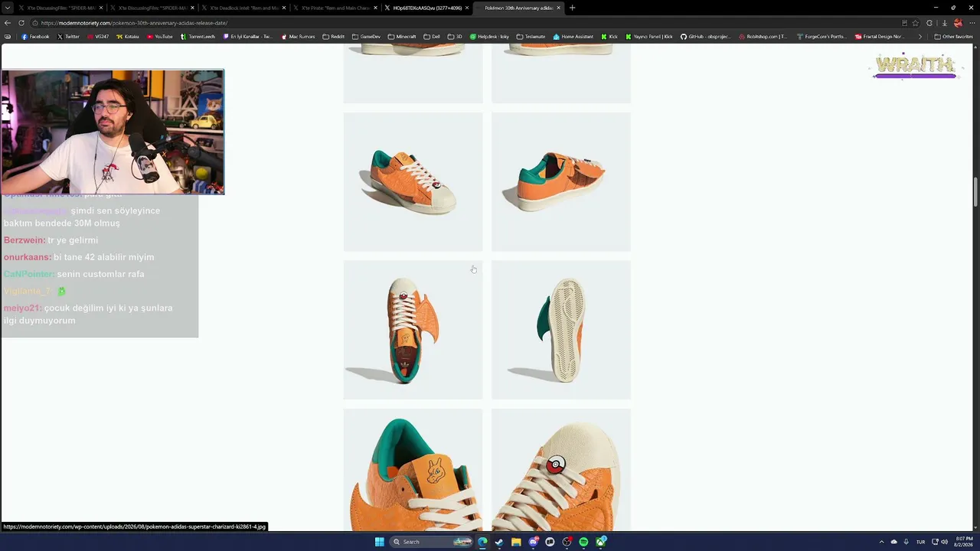Switch to the HOp68TDXcAASQvu image tab

click(427, 8)
